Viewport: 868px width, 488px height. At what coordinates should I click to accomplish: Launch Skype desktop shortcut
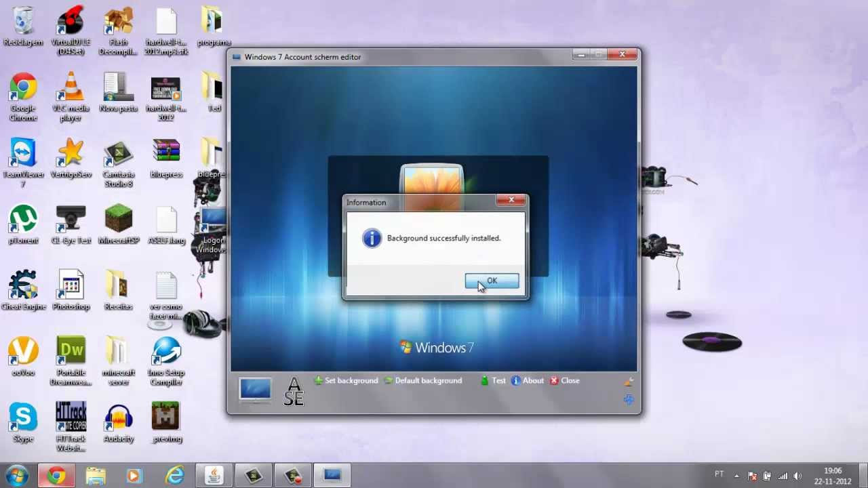click(23, 423)
